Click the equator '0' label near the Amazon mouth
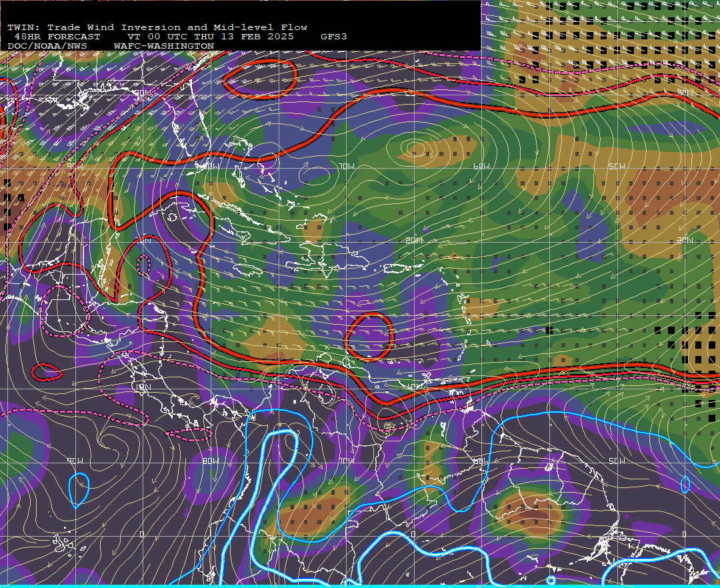 click(684, 534)
